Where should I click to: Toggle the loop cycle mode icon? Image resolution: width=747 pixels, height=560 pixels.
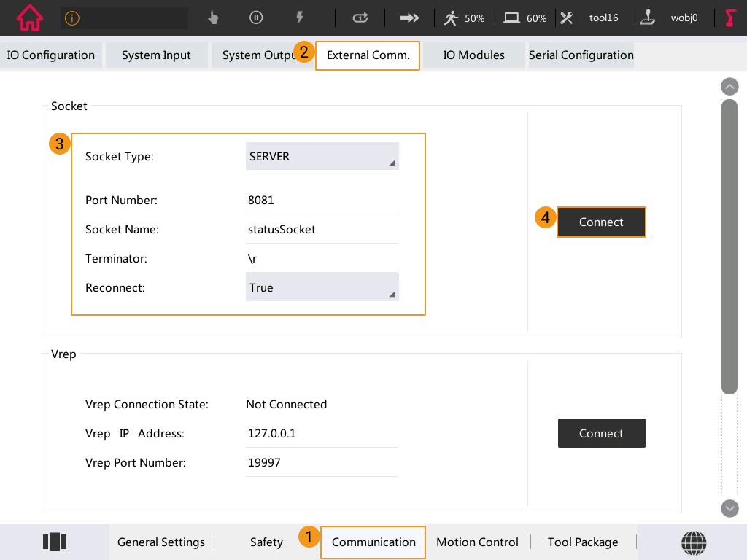coord(360,18)
